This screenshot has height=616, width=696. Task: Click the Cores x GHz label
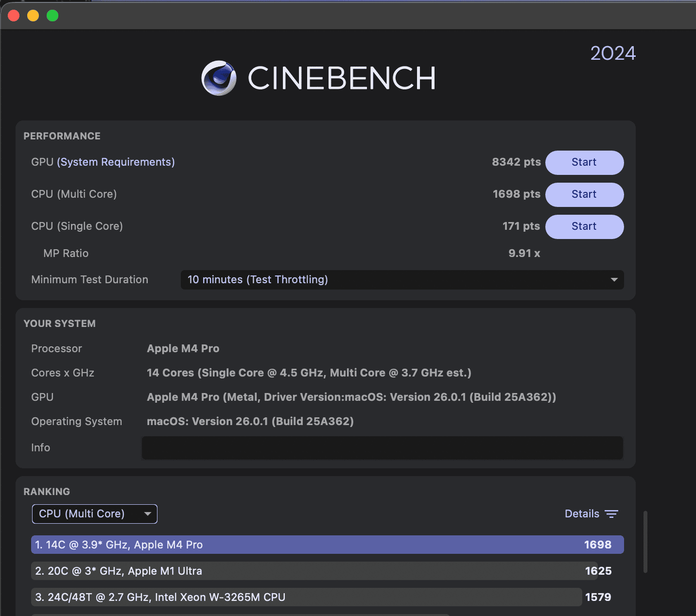tap(63, 373)
